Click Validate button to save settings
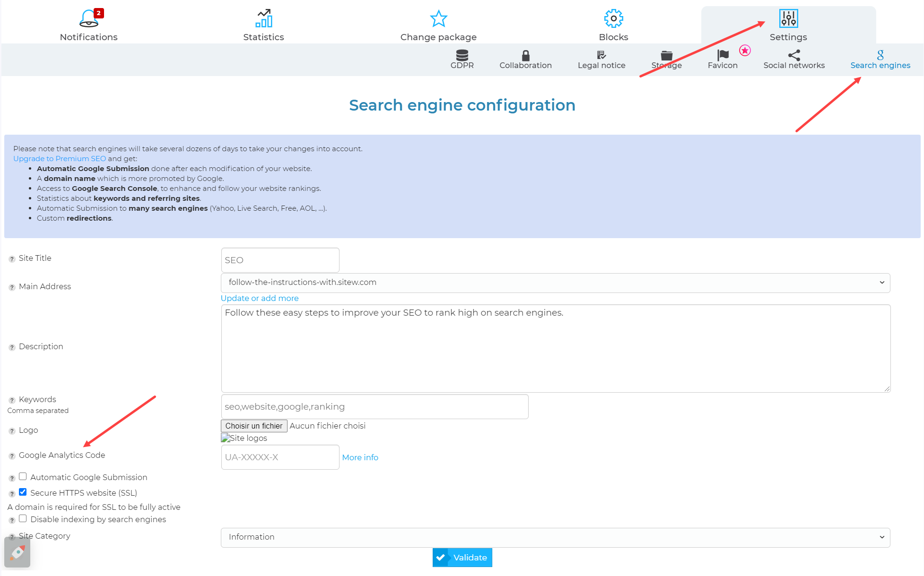 [x=462, y=558]
